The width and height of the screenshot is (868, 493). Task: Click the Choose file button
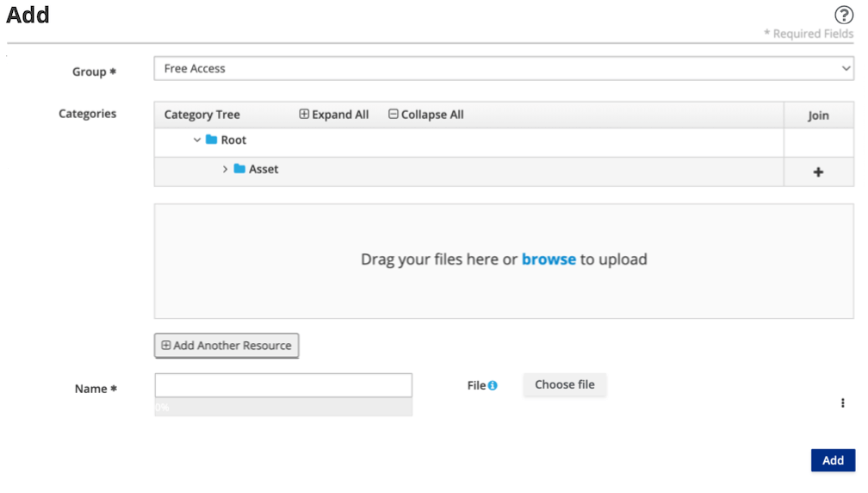coord(565,384)
